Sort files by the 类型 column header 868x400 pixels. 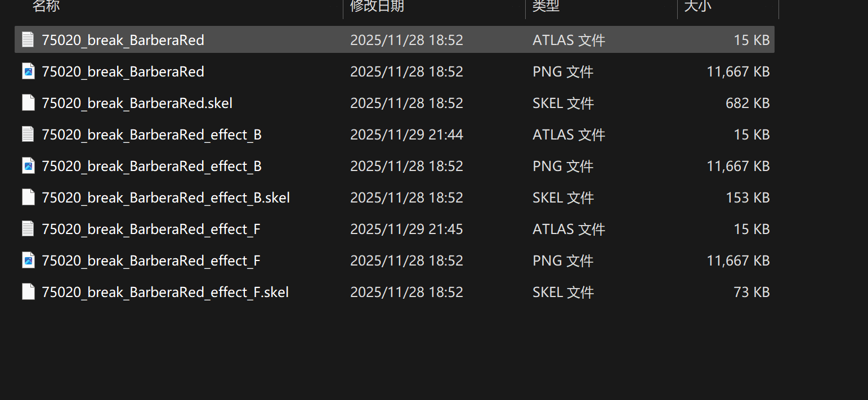tap(545, 6)
